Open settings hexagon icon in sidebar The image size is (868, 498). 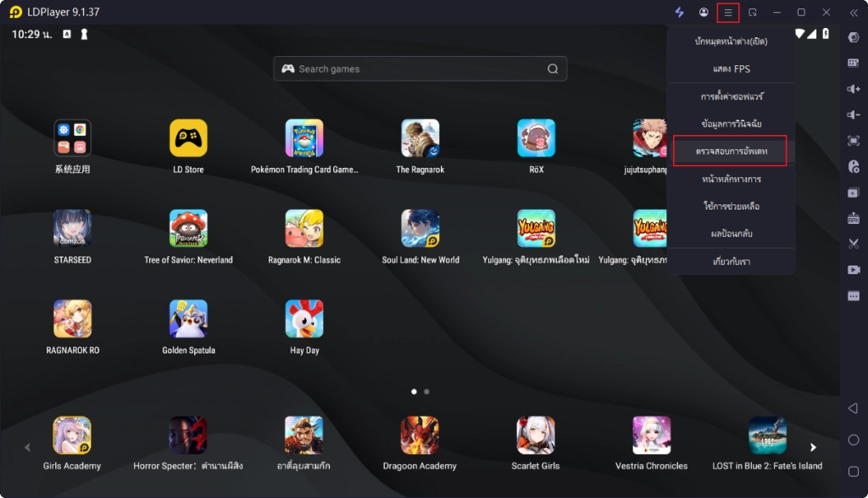pyautogui.click(x=854, y=37)
